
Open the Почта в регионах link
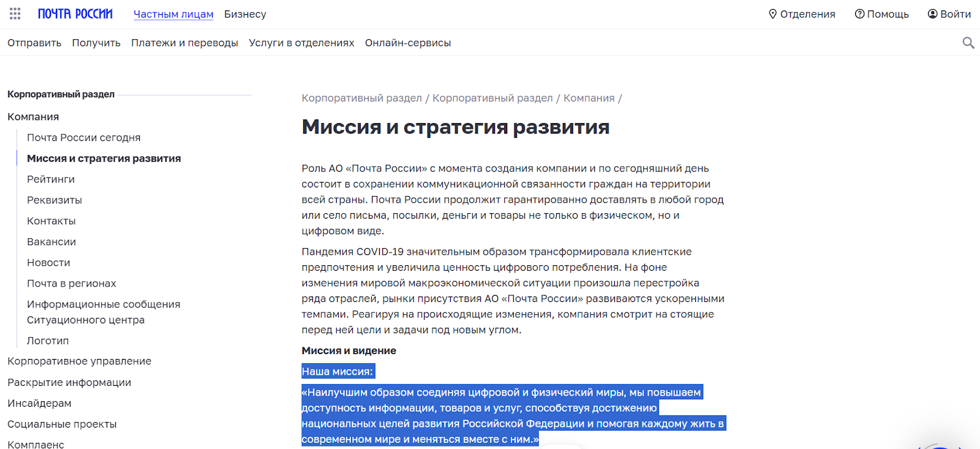[x=72, y=284]
